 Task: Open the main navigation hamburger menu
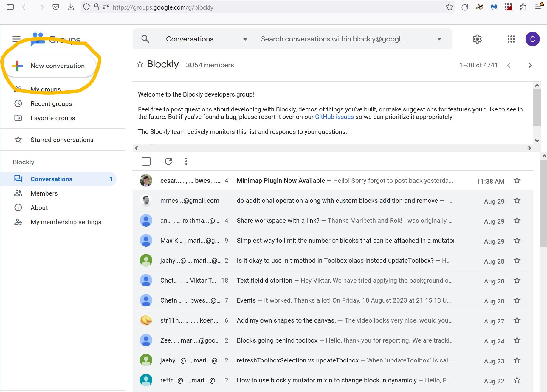click(x=16, y=39)
